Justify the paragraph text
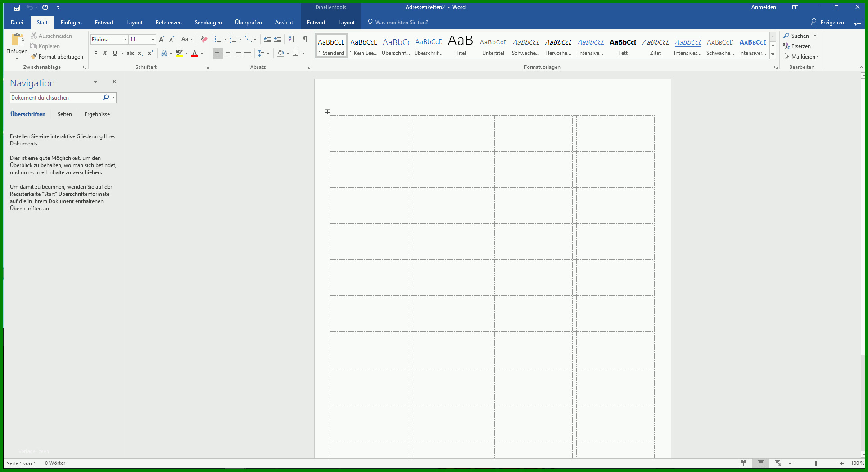Image resolution: width=868 pixels, height=472 pixels. click(x=248, y=53)
